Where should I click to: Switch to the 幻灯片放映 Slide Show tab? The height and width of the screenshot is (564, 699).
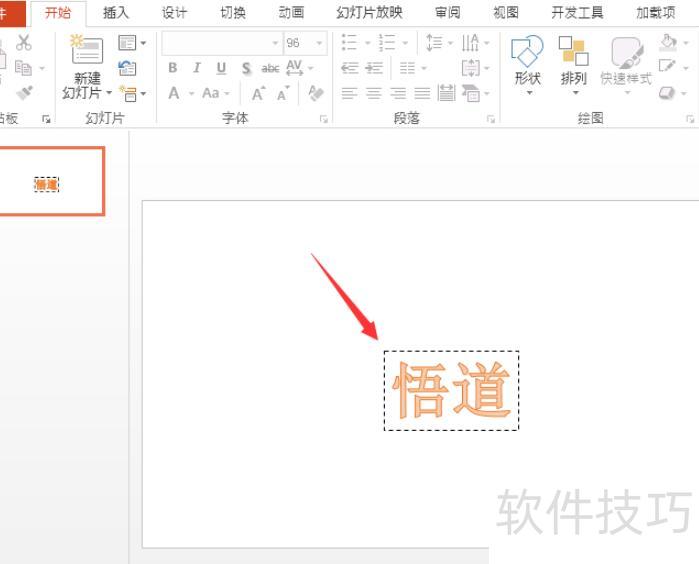369,12
